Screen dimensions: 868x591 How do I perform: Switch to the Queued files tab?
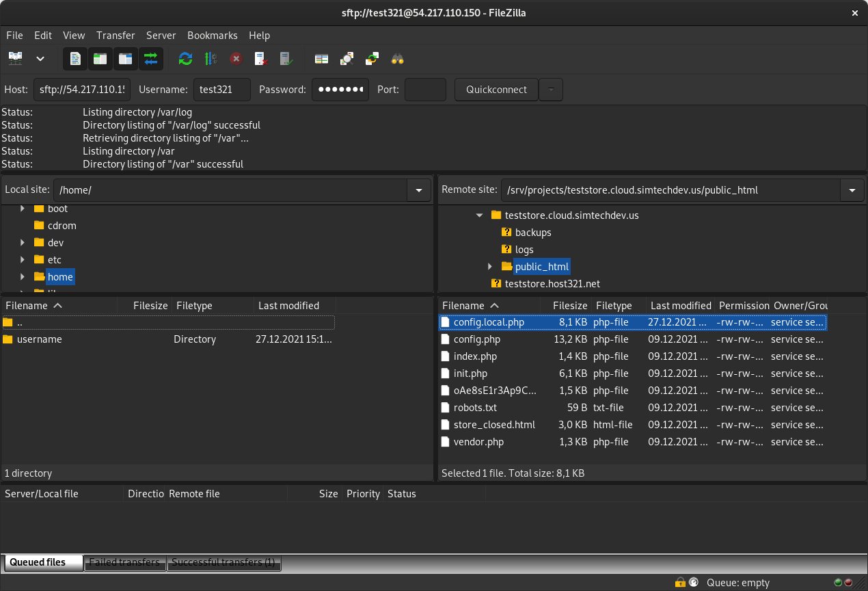point(42,563)
